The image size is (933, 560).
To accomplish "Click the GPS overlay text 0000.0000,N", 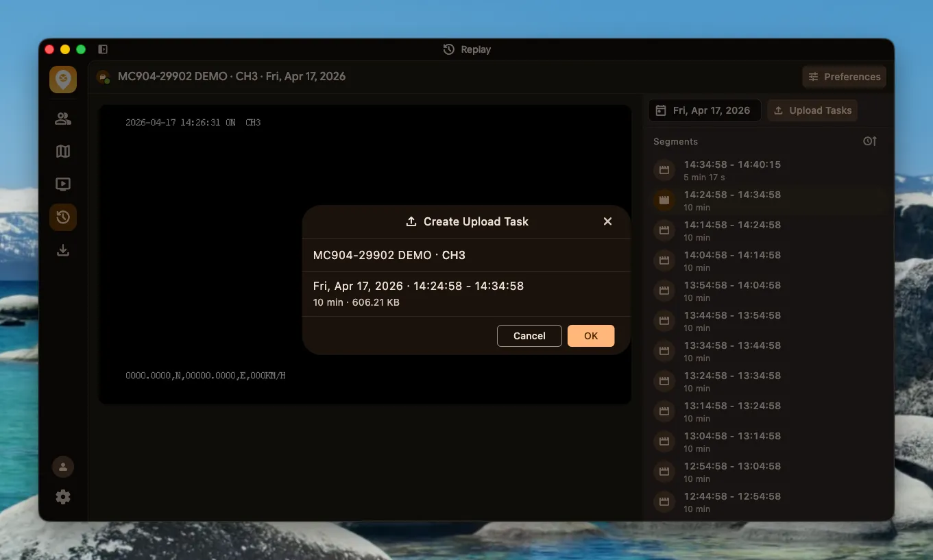I will tap(206, 376).
